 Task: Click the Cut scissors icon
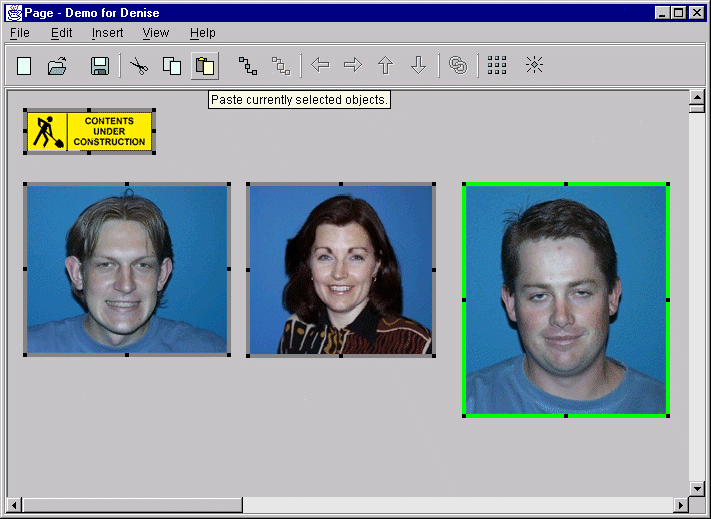click(139, 66)
